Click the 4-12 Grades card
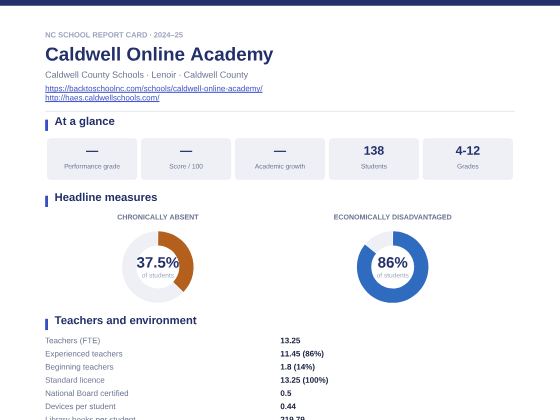Viewport: 560px width, 420px height. (468, 159)
